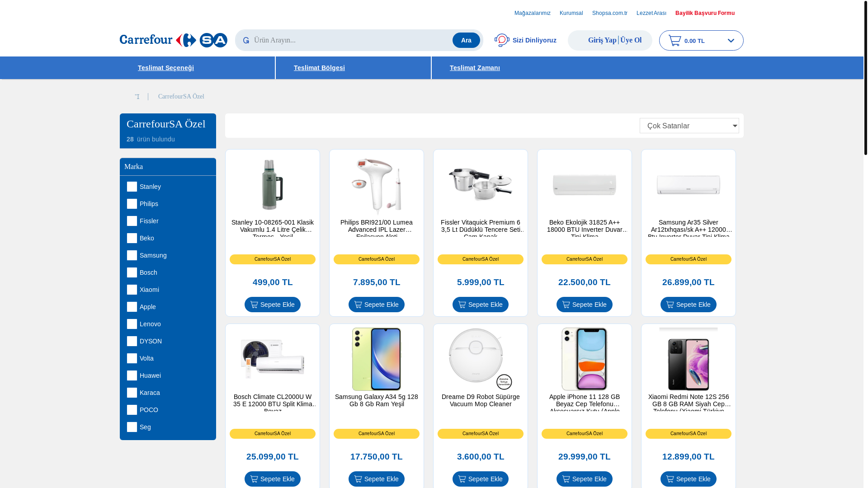
Task: Open Dreame D9 Robot Süpürge product title
Action: tap(481, 400)
